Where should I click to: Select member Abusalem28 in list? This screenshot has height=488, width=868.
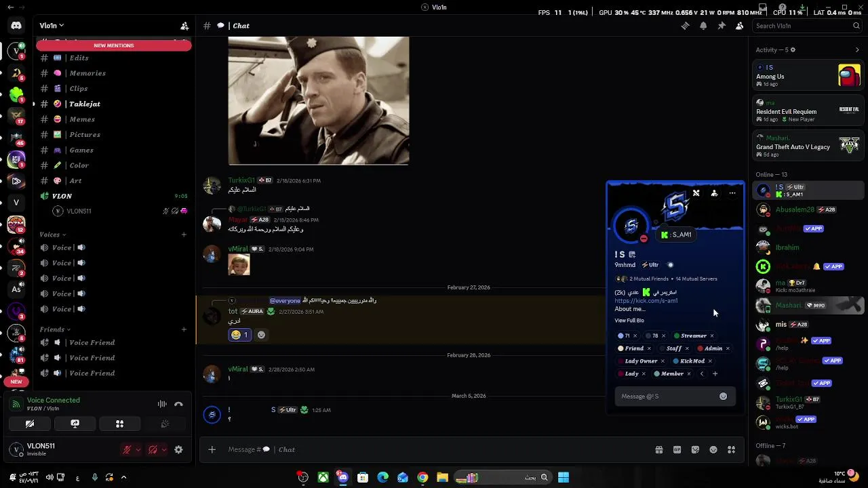(x=808, y=209)
